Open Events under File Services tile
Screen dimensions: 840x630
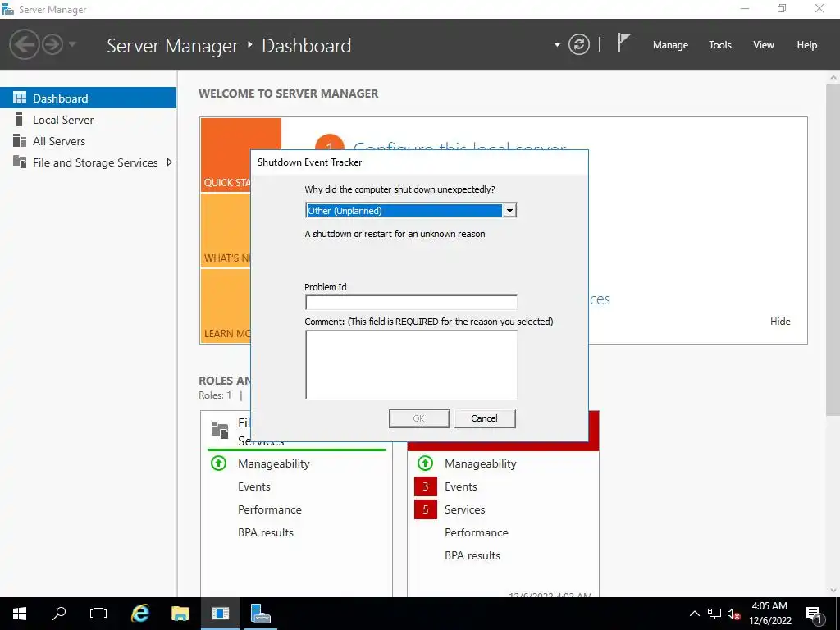(254, 486)
